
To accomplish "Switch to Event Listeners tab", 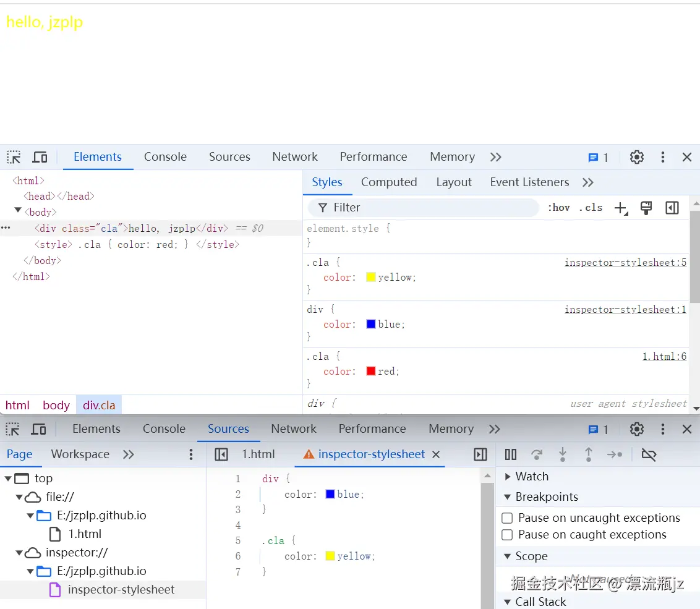I will point(529,182).
